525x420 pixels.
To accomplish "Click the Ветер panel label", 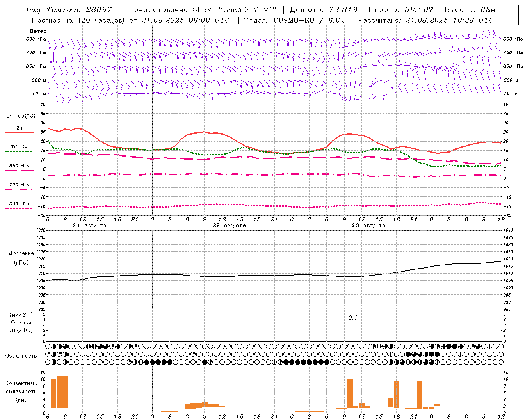I will point(38,31).
